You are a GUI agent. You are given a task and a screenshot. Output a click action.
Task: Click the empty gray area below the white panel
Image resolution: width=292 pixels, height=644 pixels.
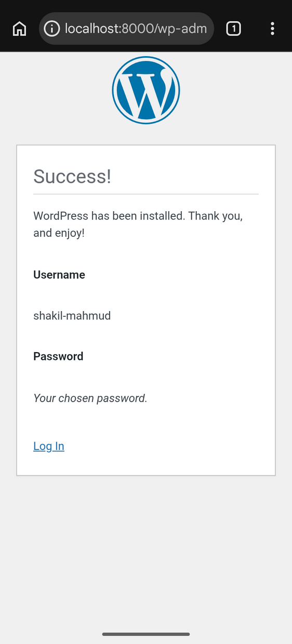click(x=146, y=551)
